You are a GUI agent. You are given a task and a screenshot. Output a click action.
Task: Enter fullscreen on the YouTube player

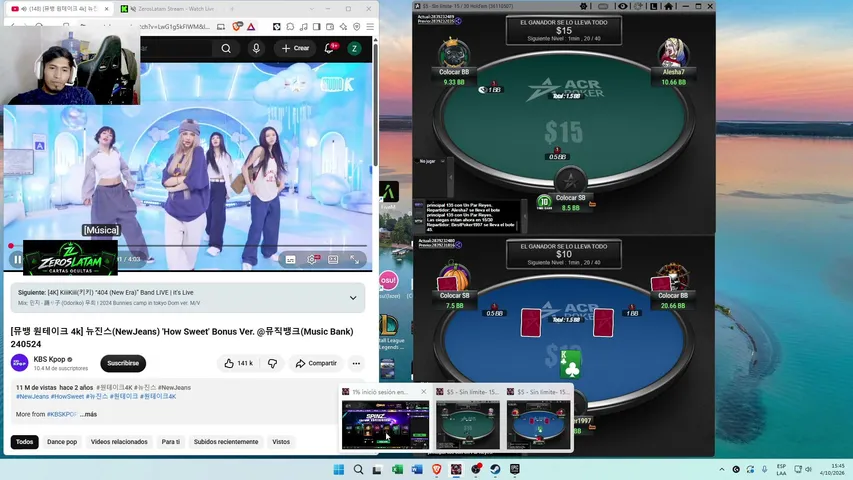tap(355, 260)
